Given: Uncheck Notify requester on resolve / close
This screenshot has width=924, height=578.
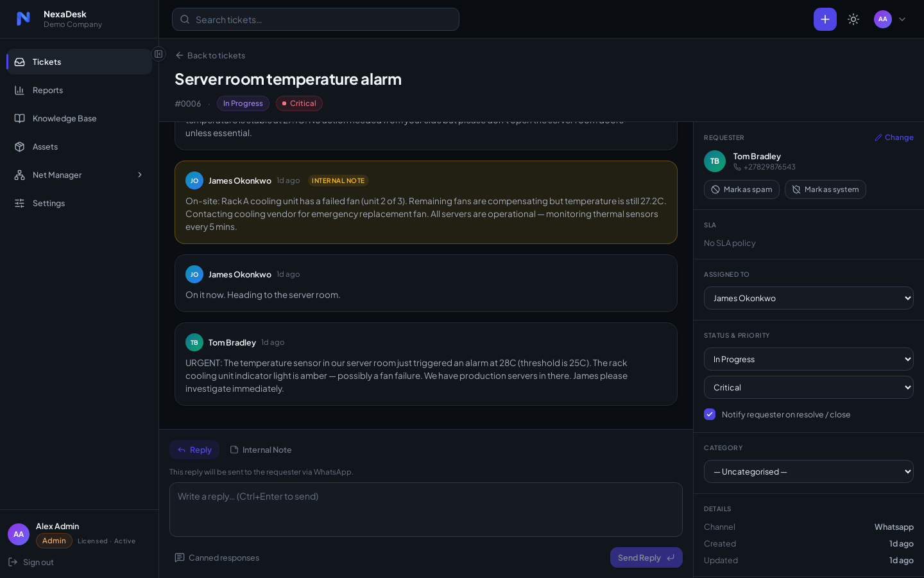Looking at the screenshot, I should click(710, 414).
